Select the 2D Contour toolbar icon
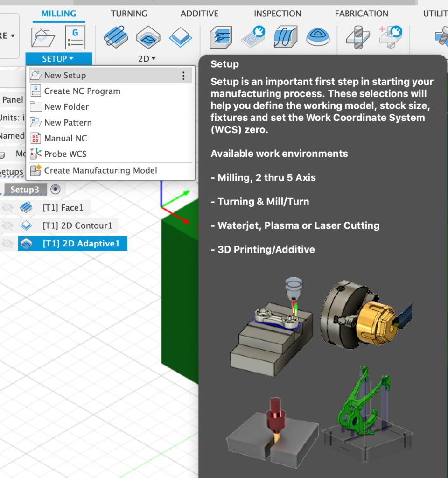The width and height of the screenshot is (448, 478). (x=180, y=37)
